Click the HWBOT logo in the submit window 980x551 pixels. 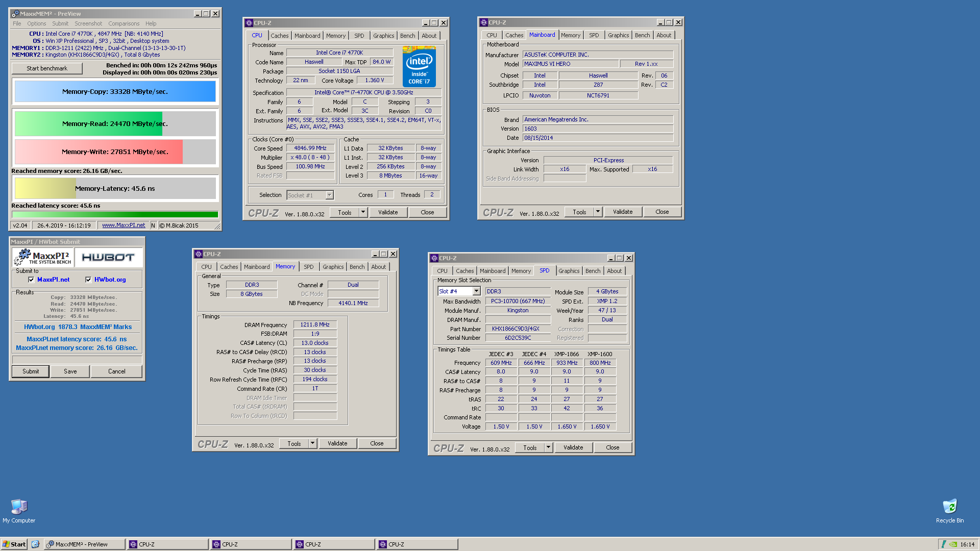tap(108, 257)
